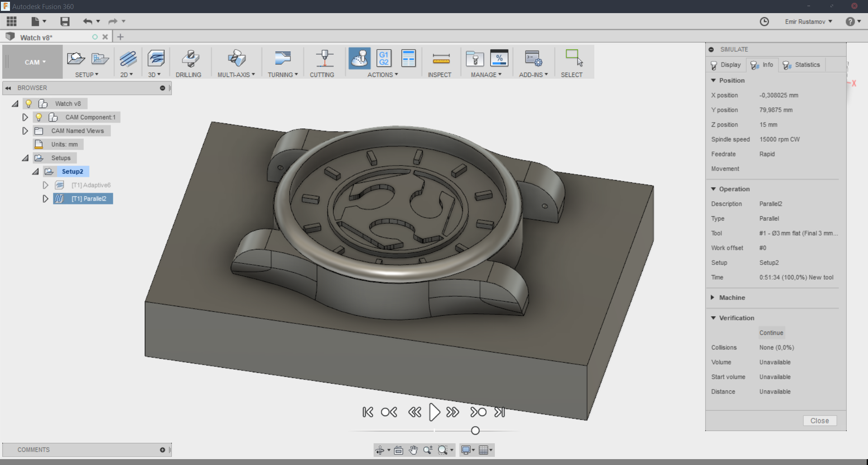The height and width of the screenshot is (465, 868).
Task: Open the CAM workspace dropdown
Action: 35,62
